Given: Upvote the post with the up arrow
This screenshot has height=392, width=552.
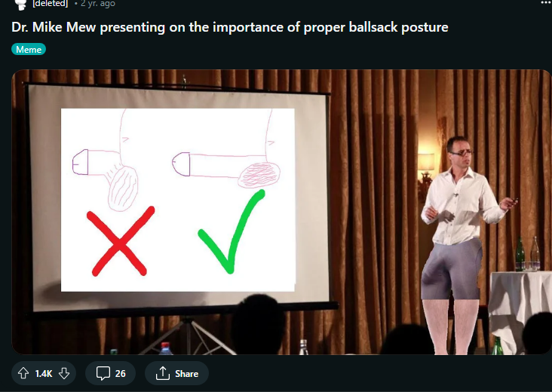Looking at the screenshot, I should 23,373.
